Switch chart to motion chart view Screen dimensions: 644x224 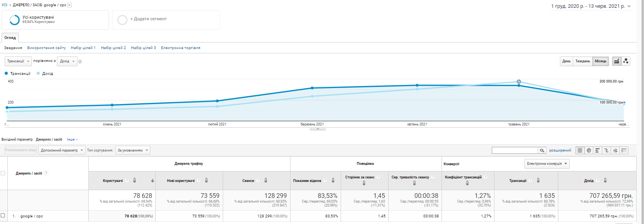click(x=626, y=61)
